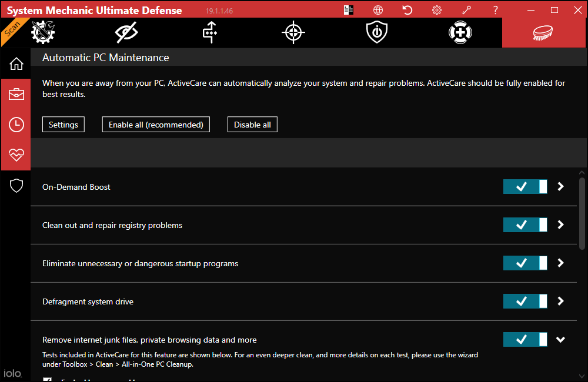588x382 pixels.
Task: Expand the registry problems row arrow
Action: pyautogui.click(x=560, y=225)
